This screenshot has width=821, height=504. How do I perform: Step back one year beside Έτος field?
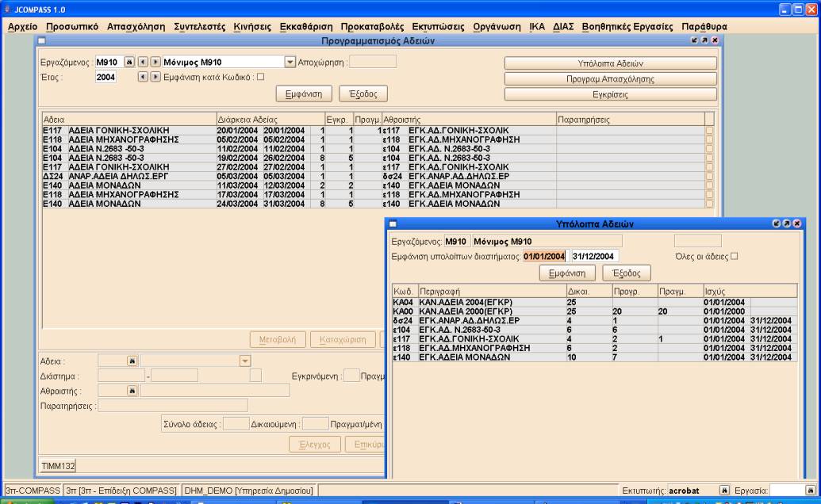[x=143, y=77]
